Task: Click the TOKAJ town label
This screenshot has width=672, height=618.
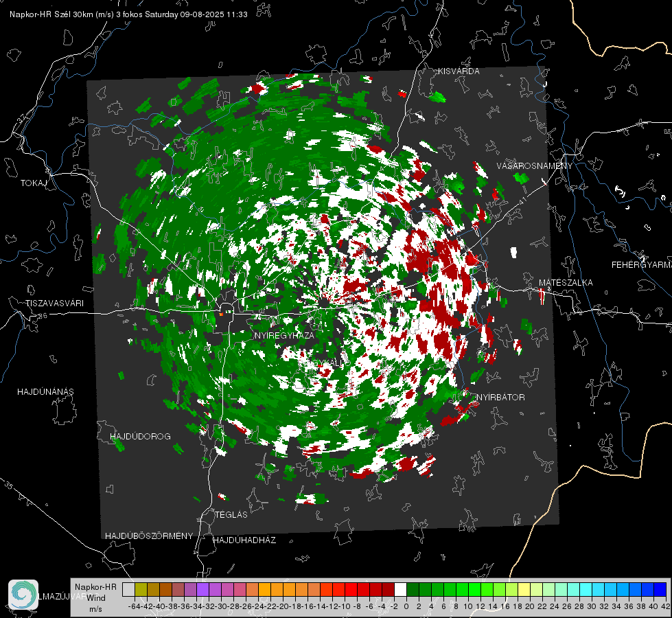Action: (x=34, y=183)
